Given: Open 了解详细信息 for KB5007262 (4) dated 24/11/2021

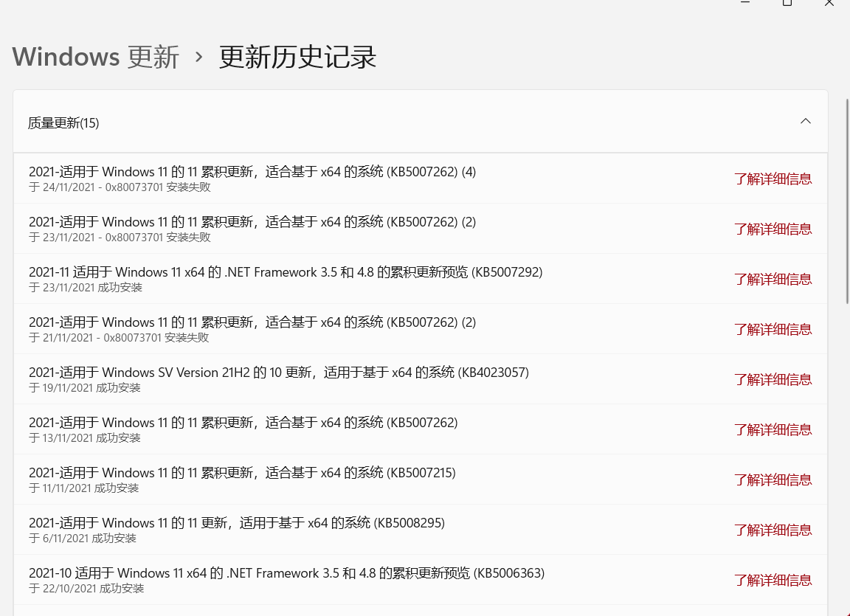Looking at the screenshot, I should click(773, 179).
